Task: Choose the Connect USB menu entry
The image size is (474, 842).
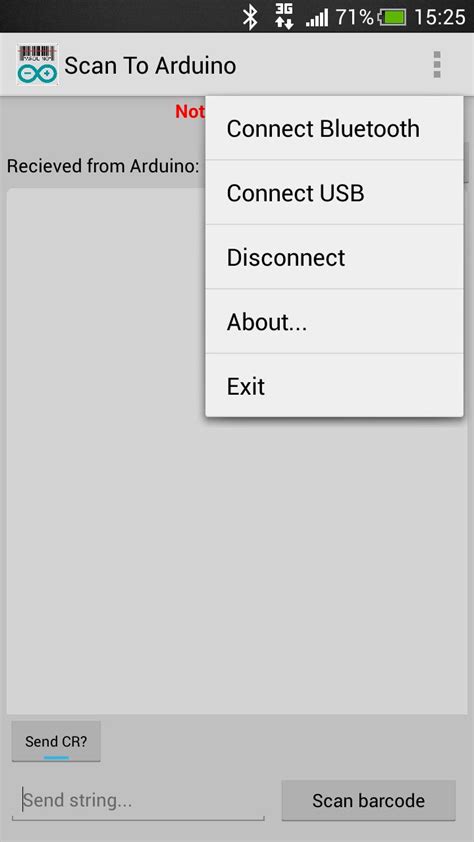Action: click(334, 192)
